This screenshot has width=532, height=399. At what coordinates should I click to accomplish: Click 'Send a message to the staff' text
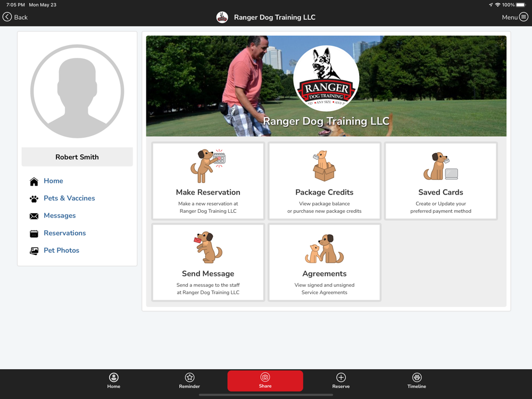(x=208, y=285)
